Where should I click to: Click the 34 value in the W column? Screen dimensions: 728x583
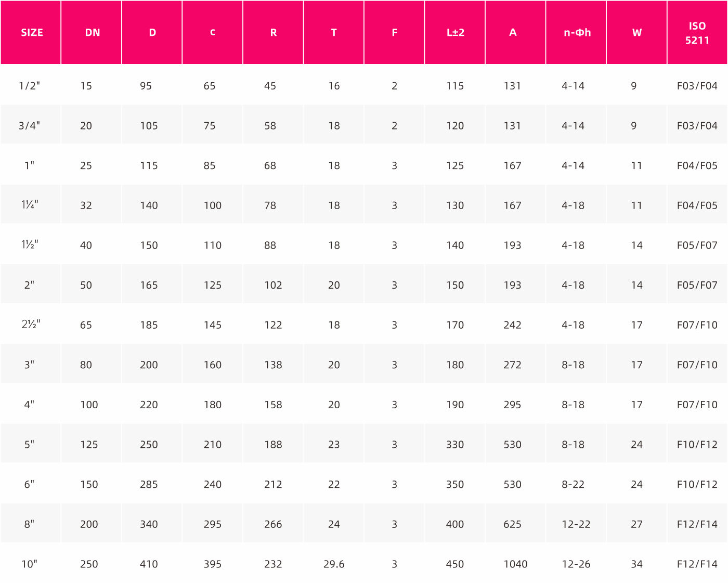pyautogui.click(x=636, y=564)
